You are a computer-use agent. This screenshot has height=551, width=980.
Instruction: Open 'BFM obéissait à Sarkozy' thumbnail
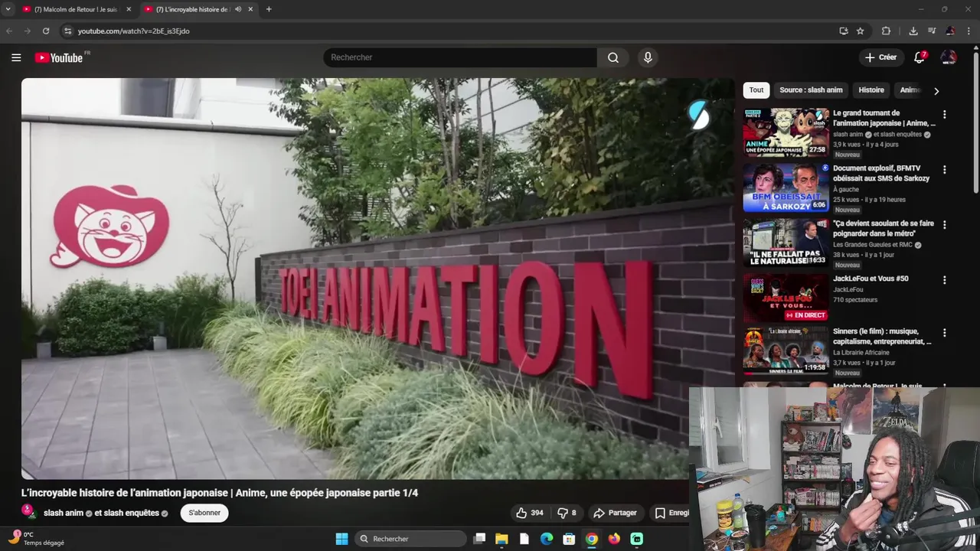coord(786,188)
